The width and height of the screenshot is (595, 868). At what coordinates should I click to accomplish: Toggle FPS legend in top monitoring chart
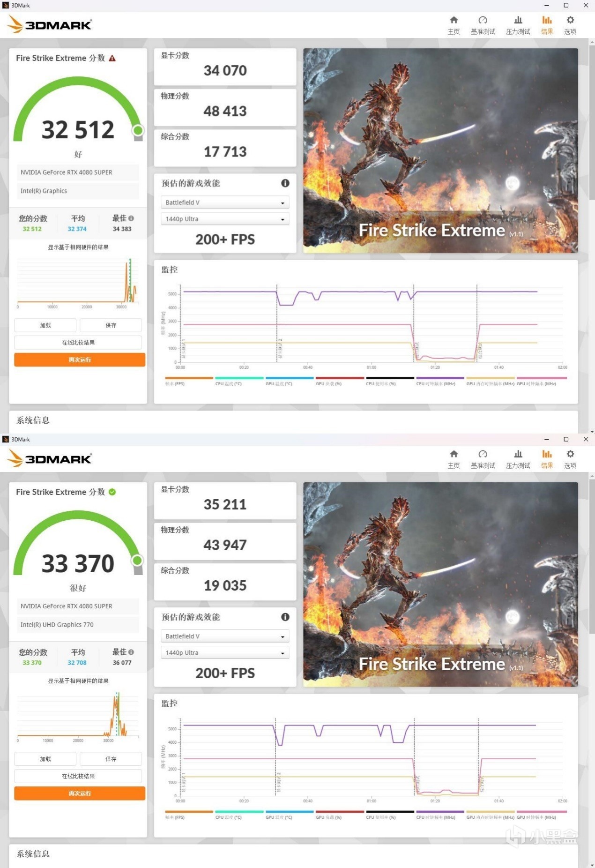(x=189, y=381)
